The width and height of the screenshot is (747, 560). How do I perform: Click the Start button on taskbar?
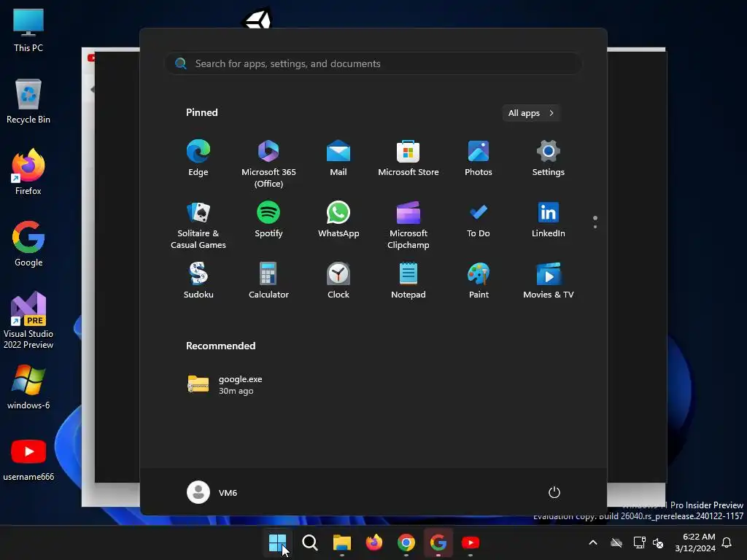click(x=277, y=542)
